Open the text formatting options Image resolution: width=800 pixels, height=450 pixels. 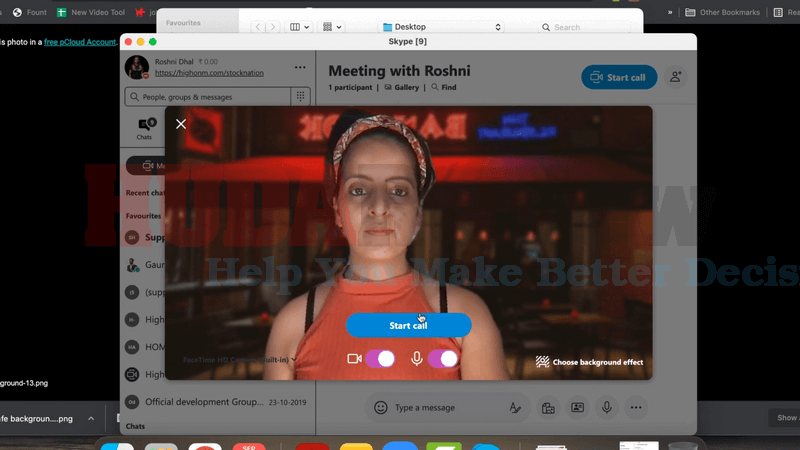point(515,408)
